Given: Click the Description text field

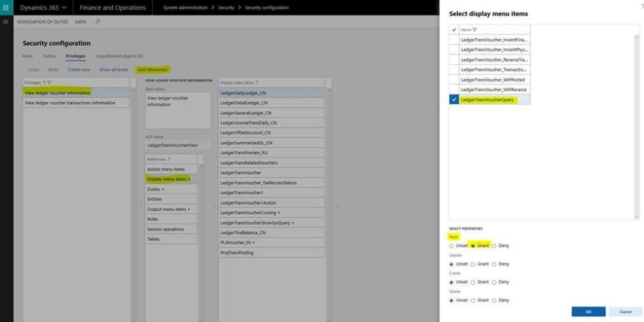Looking at the screenshot, I should tap(178, 111).
